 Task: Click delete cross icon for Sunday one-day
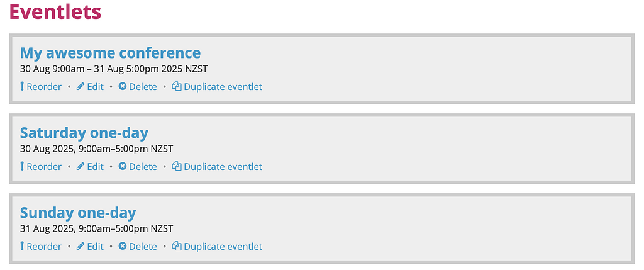(x=123, y=246)
